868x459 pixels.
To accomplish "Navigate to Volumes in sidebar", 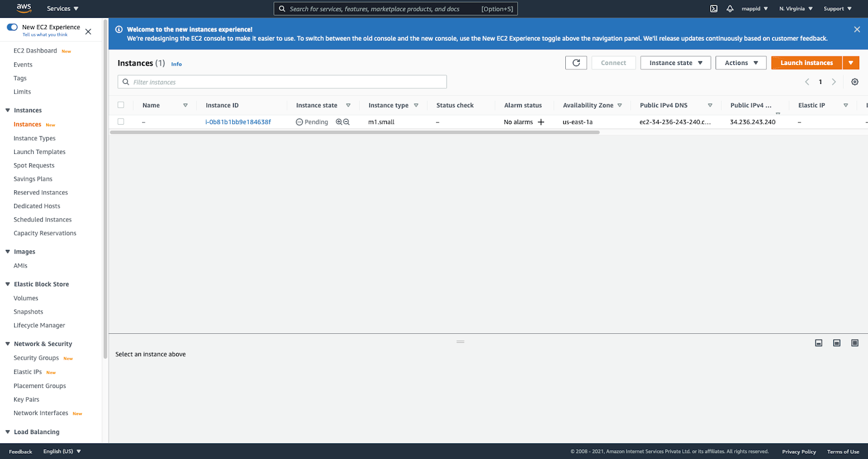I will coord(26,298).
